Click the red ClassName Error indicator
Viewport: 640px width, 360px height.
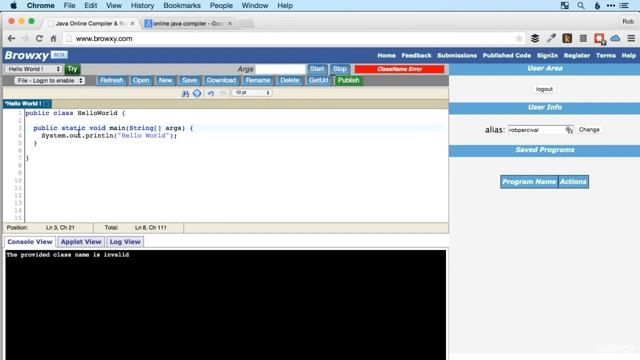pos(399,69)
